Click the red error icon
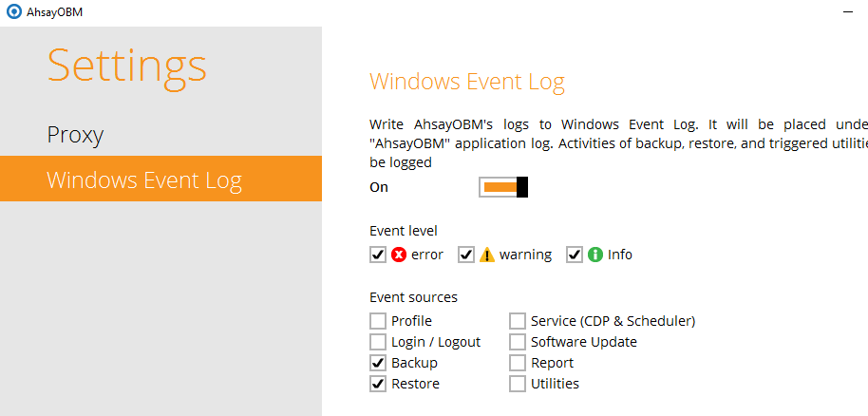The width and height of the screenshot is (868, 416). (x=399, y=255)
